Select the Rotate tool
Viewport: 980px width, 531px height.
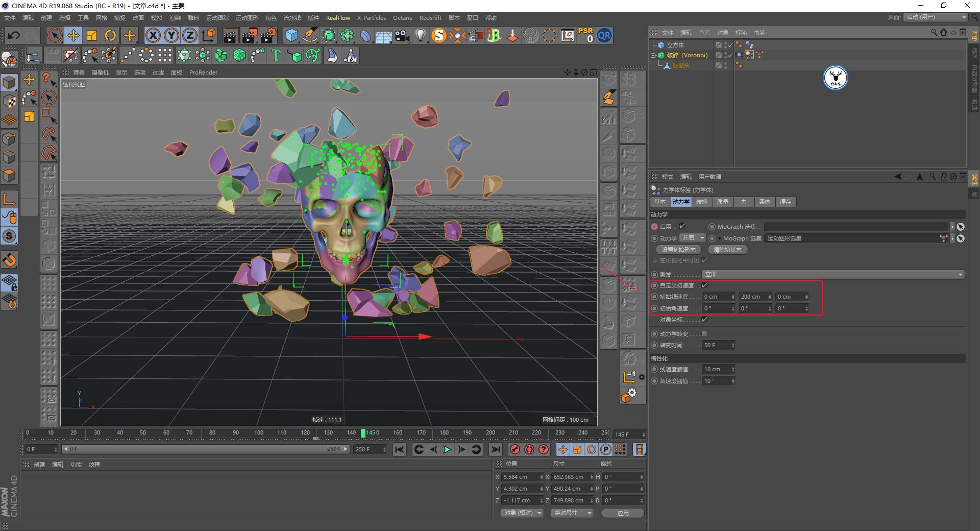(110, 35)
